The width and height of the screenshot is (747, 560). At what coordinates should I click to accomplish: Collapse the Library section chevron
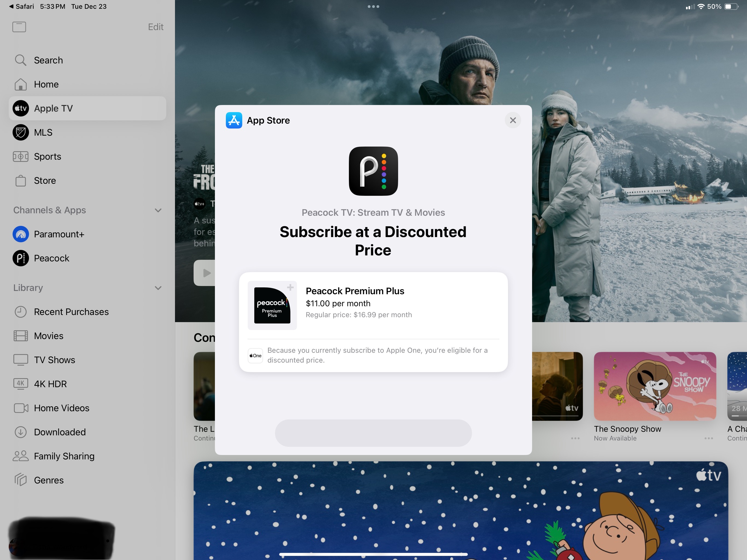coord(158,288)
